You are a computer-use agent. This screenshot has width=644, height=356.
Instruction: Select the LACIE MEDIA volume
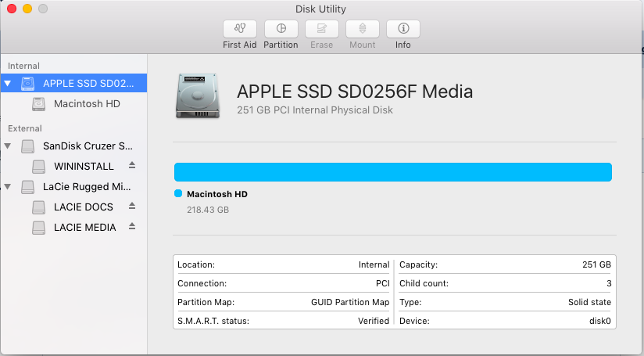(73, 228)
